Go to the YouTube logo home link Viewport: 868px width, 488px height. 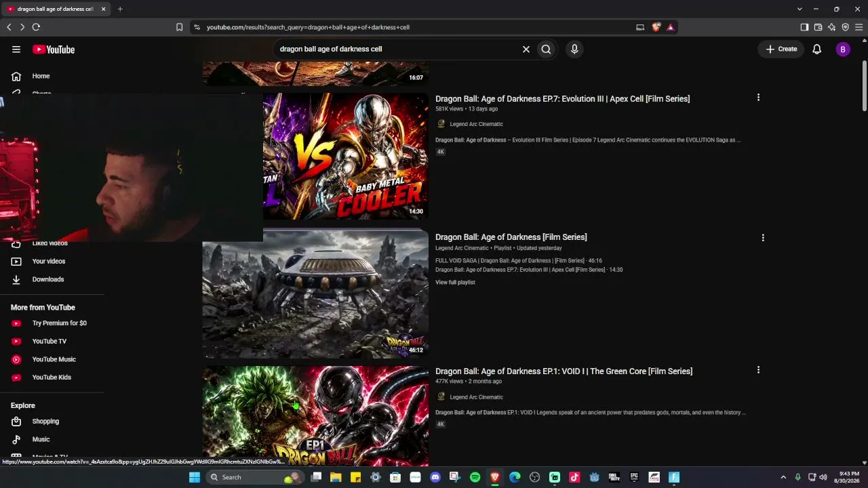click(54, 49)
